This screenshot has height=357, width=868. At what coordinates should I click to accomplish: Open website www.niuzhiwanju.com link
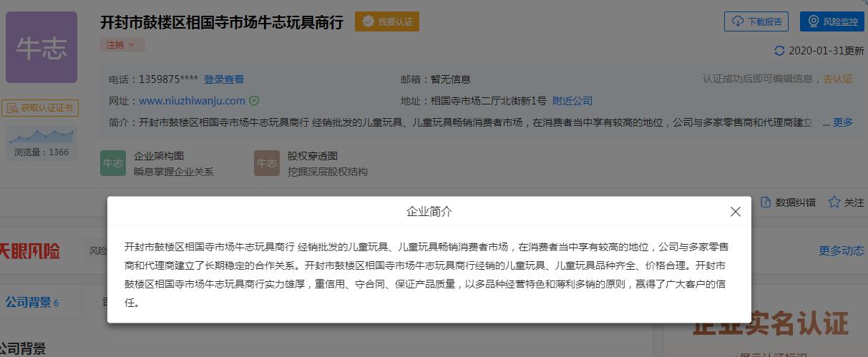192,101
